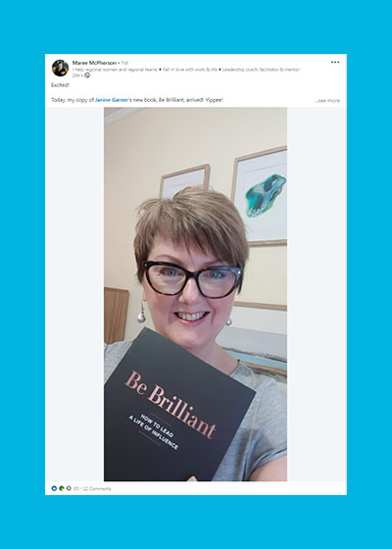The image size is (392, 549).
Task: Click the Excited! post text
Action: coord(60,85)
